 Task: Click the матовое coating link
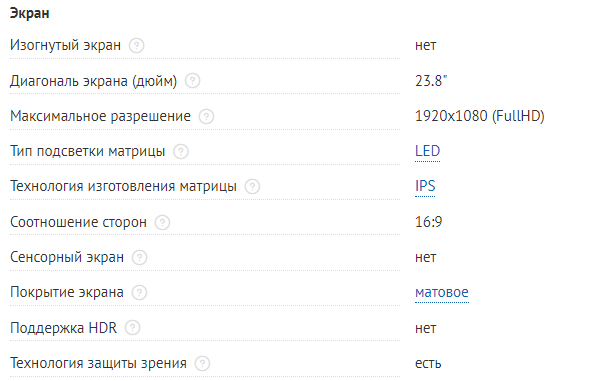point(442,293)
